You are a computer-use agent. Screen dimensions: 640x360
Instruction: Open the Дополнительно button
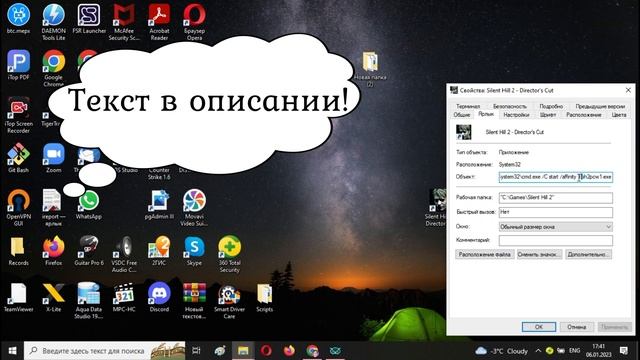[x=588, y=254]
